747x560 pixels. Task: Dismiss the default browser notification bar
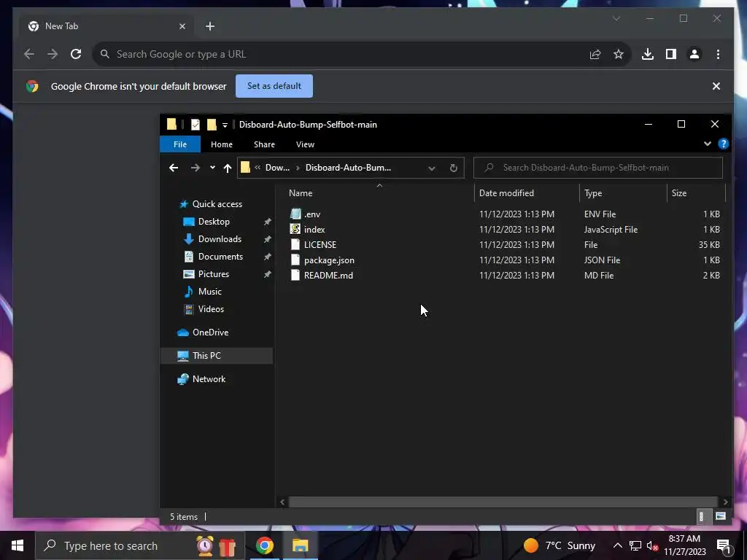click(x=716, y=86)
